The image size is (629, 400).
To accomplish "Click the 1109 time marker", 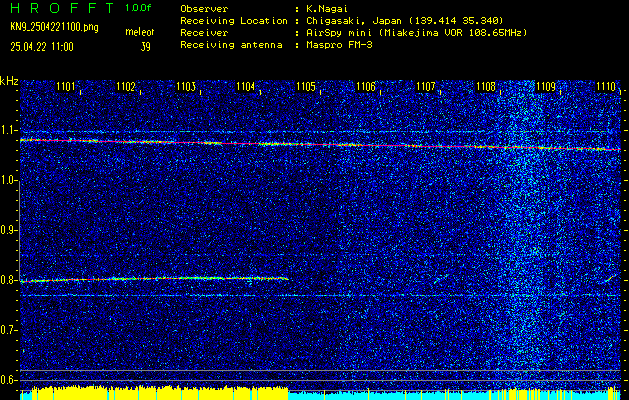I will click(546, 86).
